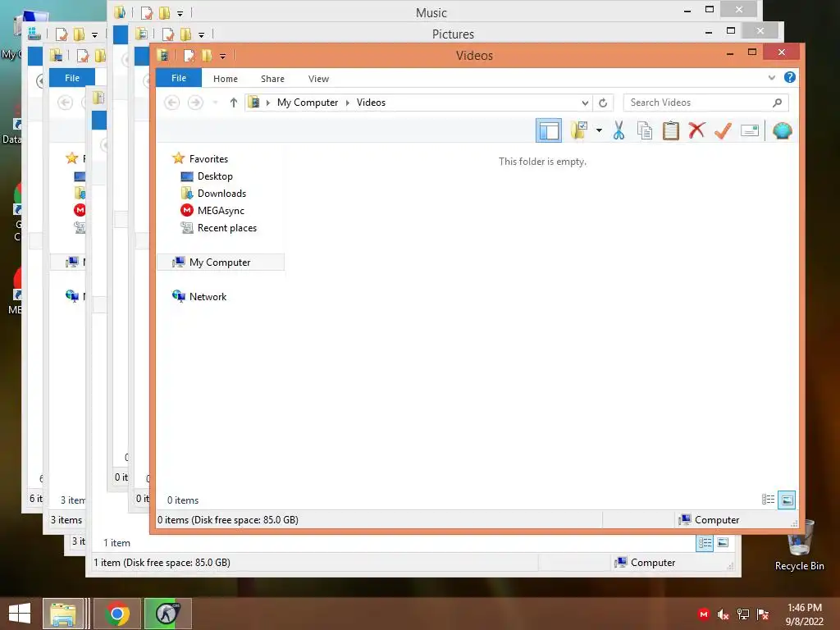This screenshot has width=840, height=630.
Task: Select My Computer in the navigation pane
Action: [220, 262]
